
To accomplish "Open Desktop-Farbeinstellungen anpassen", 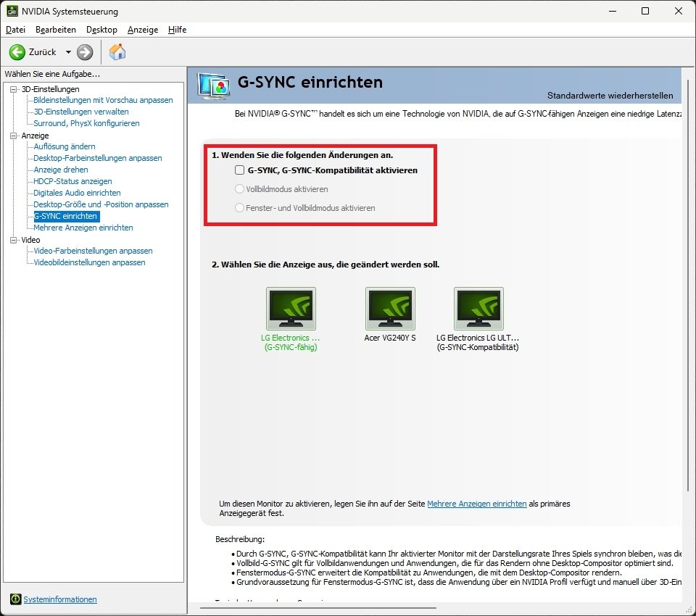I will tap(98, 158).
